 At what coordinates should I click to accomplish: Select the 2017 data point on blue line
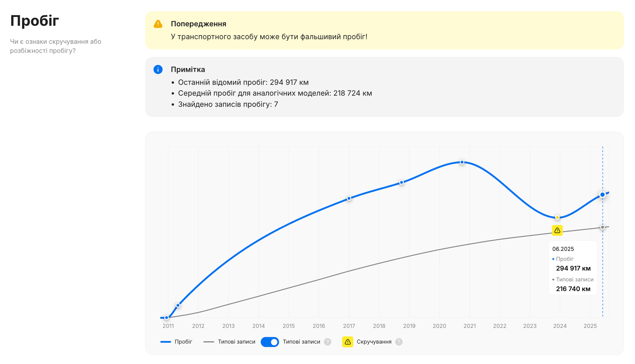[x=349, y=198]
